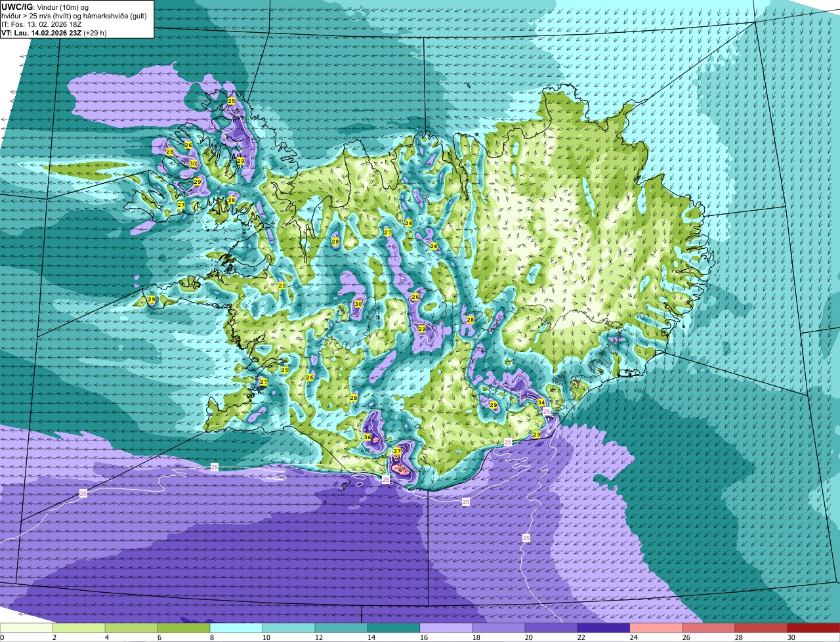Image resolution: width=840 pixels, height=642 pixels.
Task: Click the dark red above-30 m/s legend swatch
Action: 814,628
